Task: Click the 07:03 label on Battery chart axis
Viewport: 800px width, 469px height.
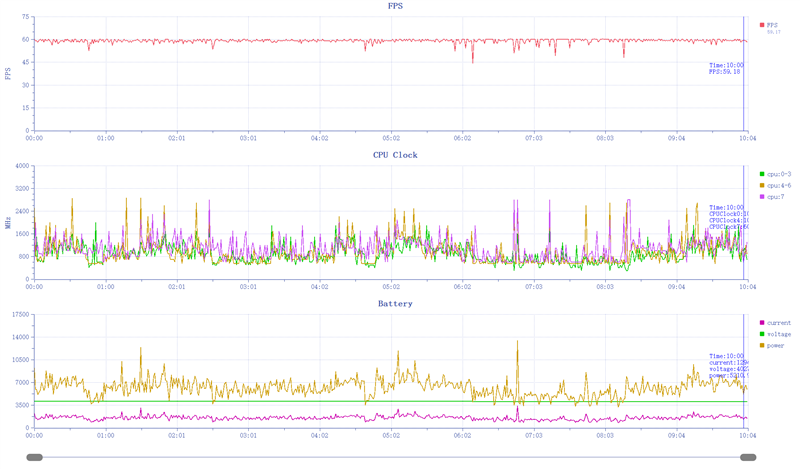Action: pyautogui.click(x=533, y=436)
